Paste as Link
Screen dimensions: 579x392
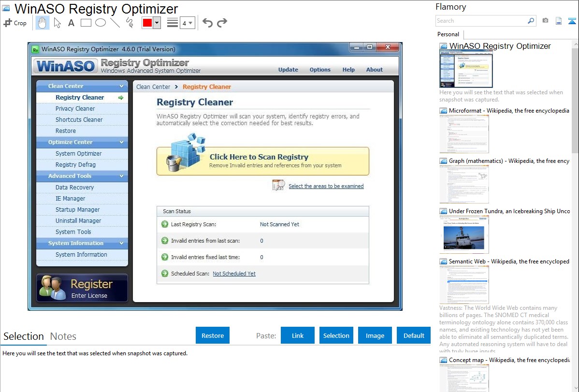[x=298, y=335]
